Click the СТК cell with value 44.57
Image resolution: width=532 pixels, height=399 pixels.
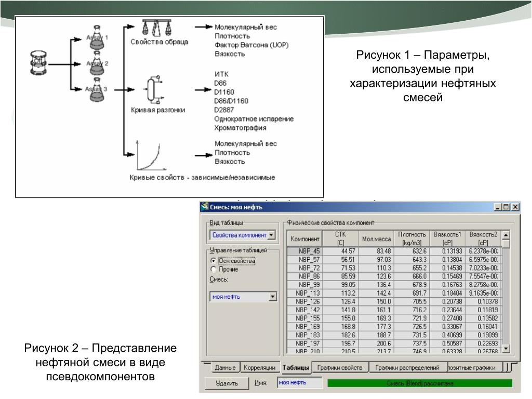pyautogui.click(x=340, y=251)
